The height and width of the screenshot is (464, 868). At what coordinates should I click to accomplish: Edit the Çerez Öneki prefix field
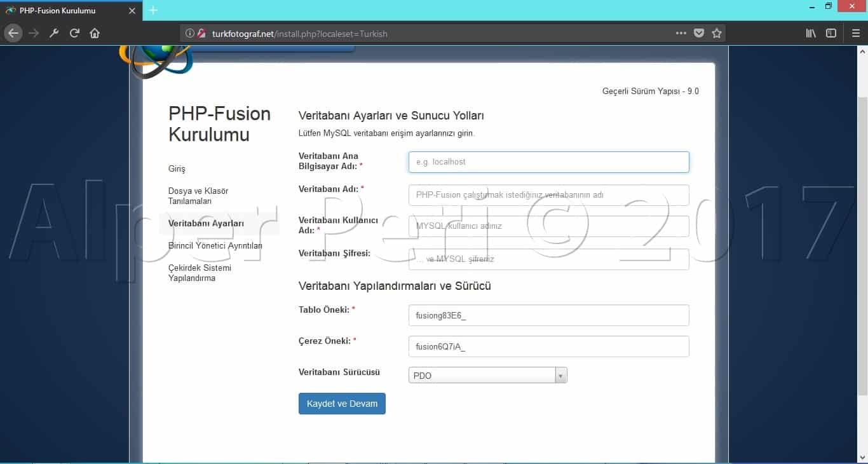pyautogui.click(x=548, y=346)
